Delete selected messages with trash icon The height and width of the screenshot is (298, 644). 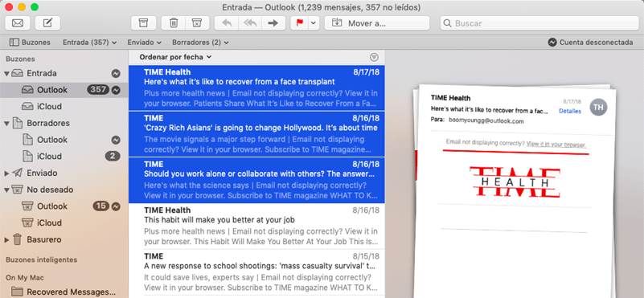click(174, 23)
